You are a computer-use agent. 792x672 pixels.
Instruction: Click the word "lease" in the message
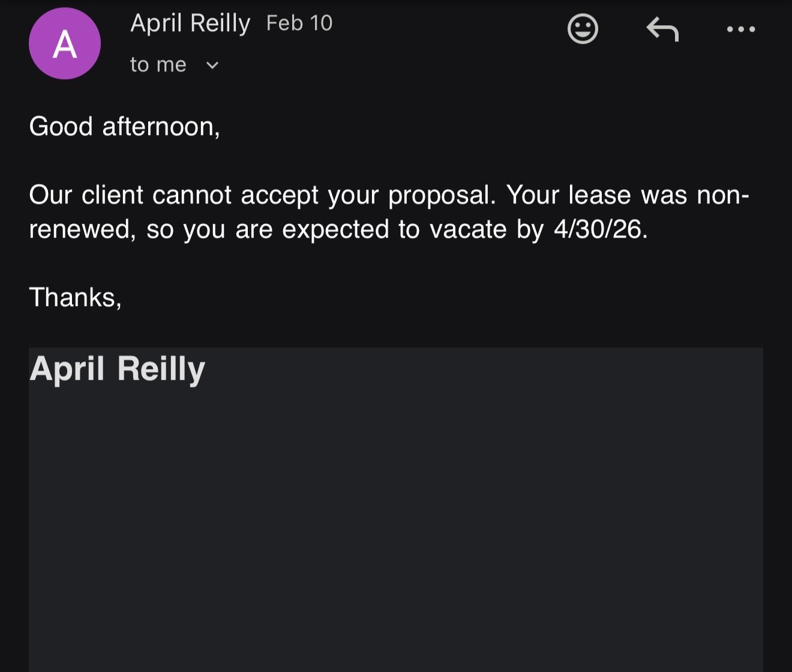pyautogui.click(x=599, y=195)
